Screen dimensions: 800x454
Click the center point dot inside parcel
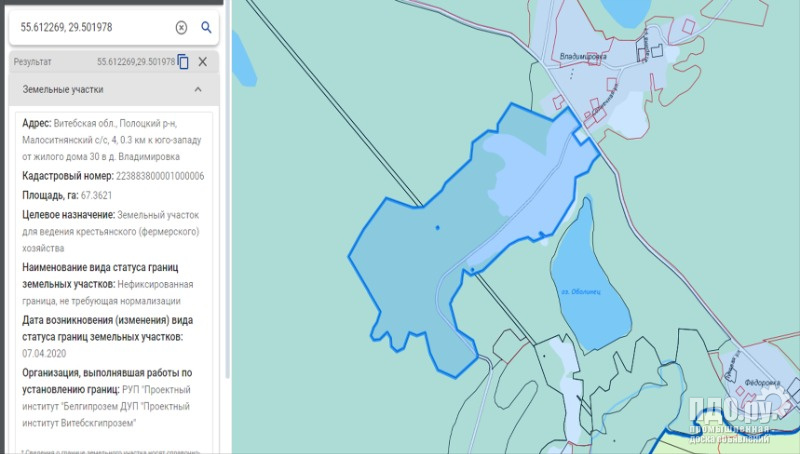point(437,228)
